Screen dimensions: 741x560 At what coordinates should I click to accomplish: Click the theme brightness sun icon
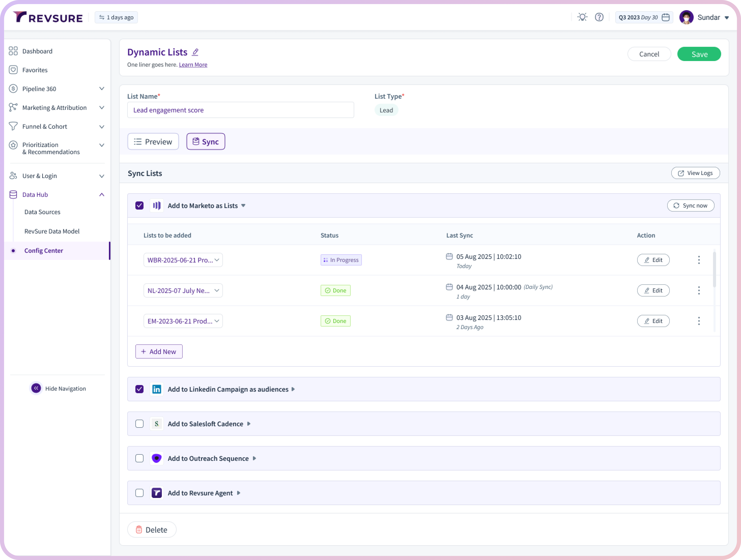pos(582,17)
